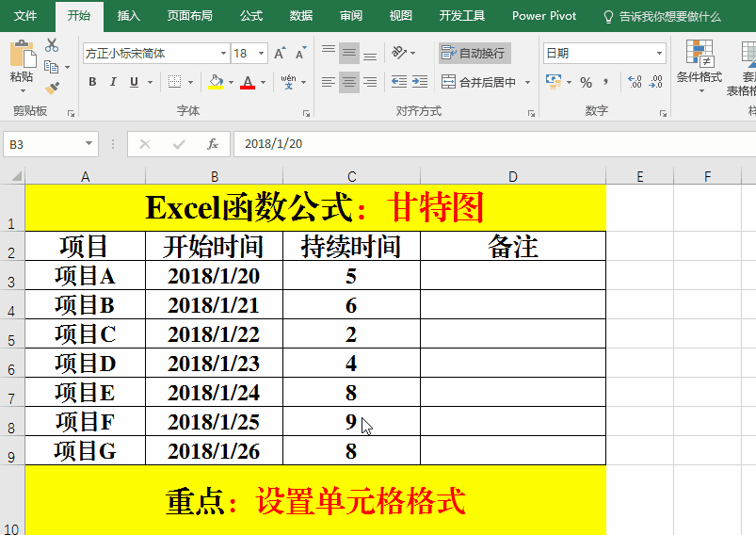Increase font size with large A
756x535 pixels.
(x=280, y=53)
